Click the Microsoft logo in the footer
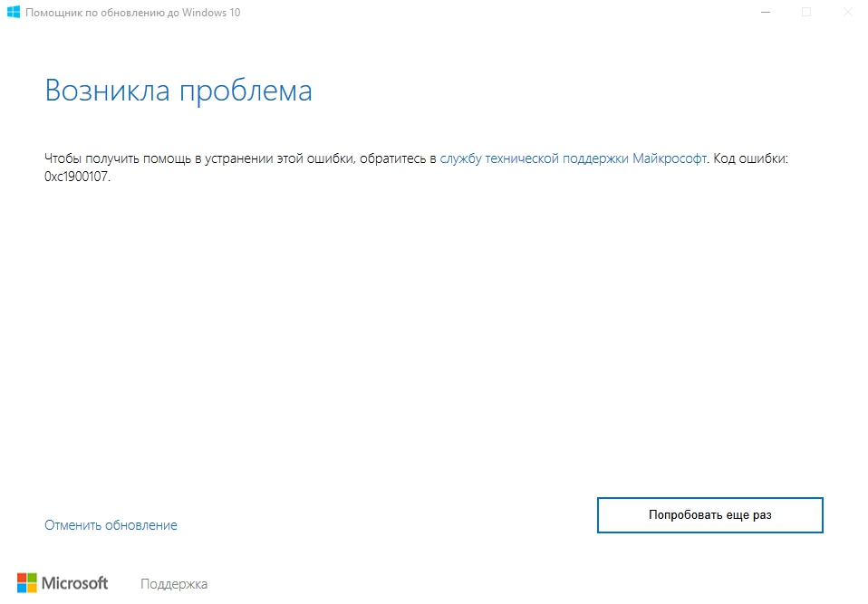This screenshot has width=868, height=604. tap(63, 583)
